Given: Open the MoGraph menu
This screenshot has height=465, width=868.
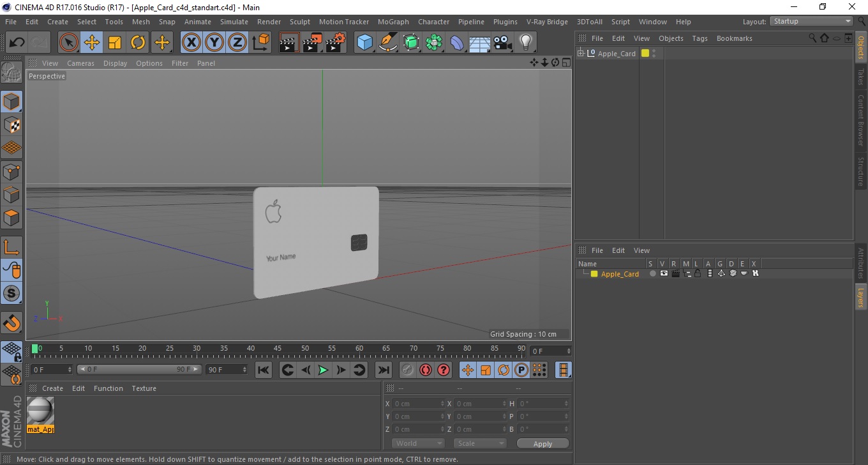Looking at the screenshot, I should click(393, 22).
